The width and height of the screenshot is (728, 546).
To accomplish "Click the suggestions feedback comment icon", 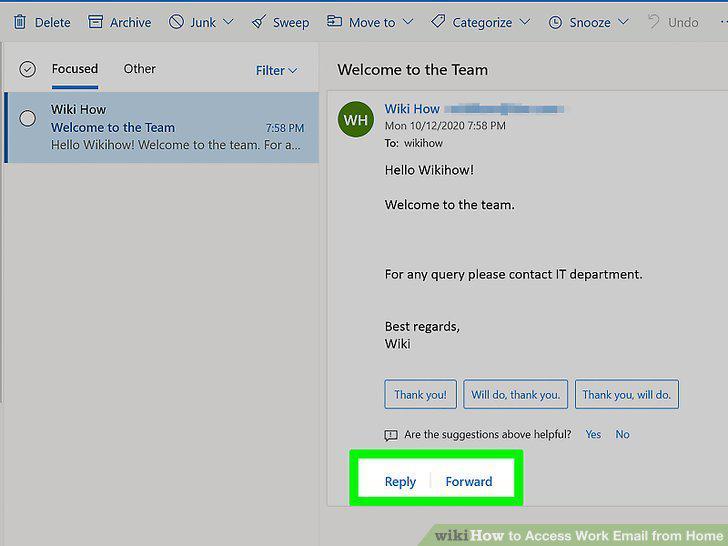I will coord(391,435).
